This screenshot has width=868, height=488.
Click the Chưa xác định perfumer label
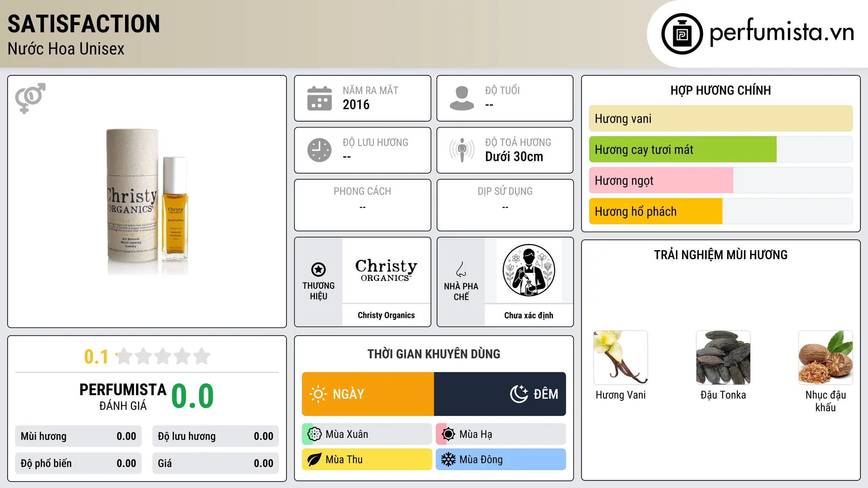(529, 315)
